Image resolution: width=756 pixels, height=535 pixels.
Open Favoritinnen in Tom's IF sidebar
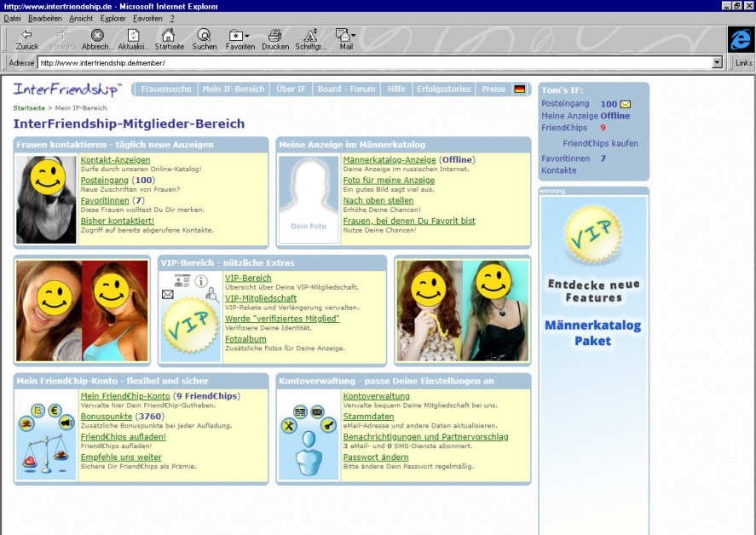pos(565,158)
